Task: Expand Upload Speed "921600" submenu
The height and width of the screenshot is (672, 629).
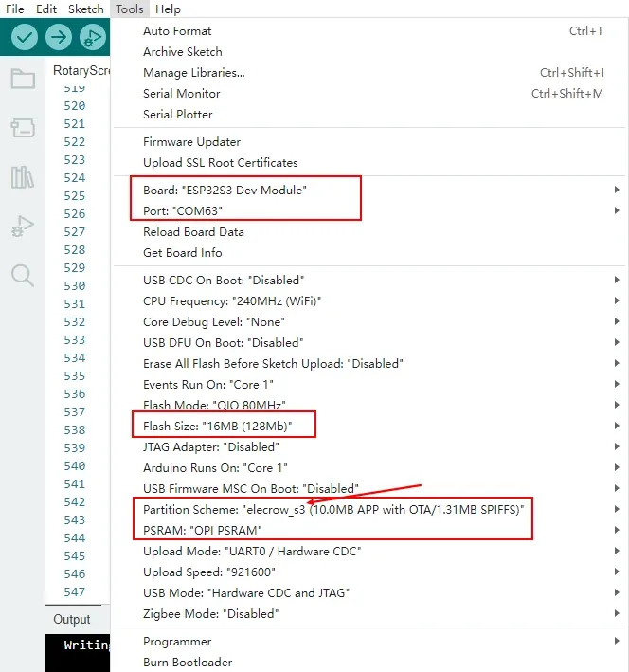Action: click(369, 572)
